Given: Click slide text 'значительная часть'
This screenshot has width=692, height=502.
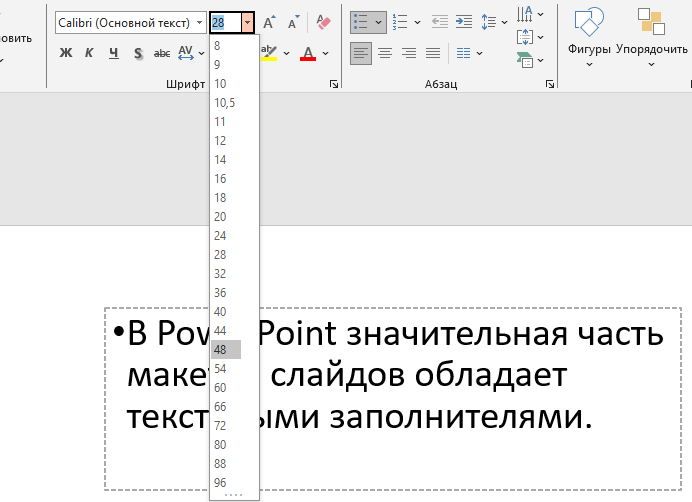Looking at the screenshot, I should point(505,334).
